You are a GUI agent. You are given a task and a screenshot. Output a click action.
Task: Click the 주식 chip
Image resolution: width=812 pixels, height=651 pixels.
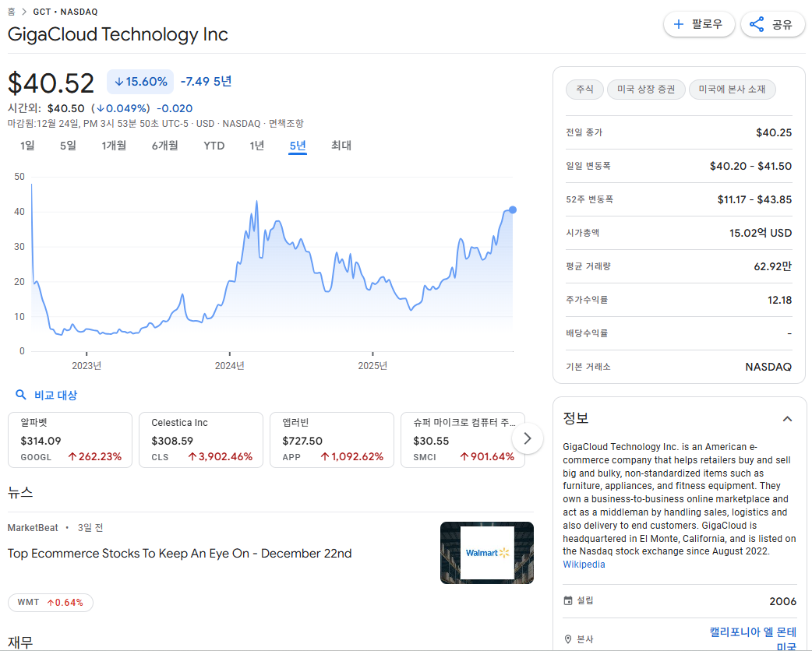(x=584, y=89)
